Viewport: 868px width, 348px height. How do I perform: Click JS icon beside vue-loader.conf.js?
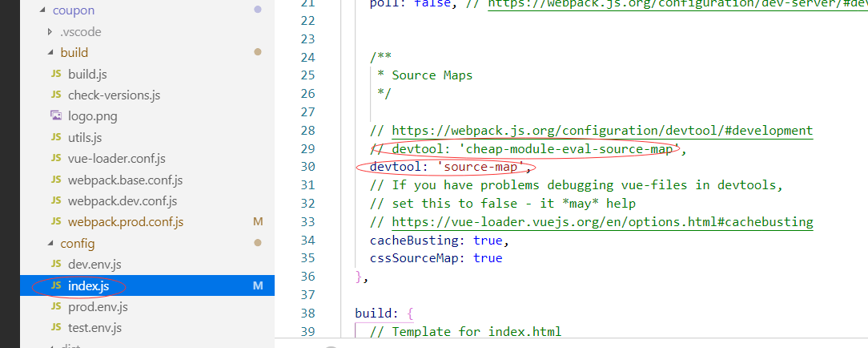coord(56,159)
